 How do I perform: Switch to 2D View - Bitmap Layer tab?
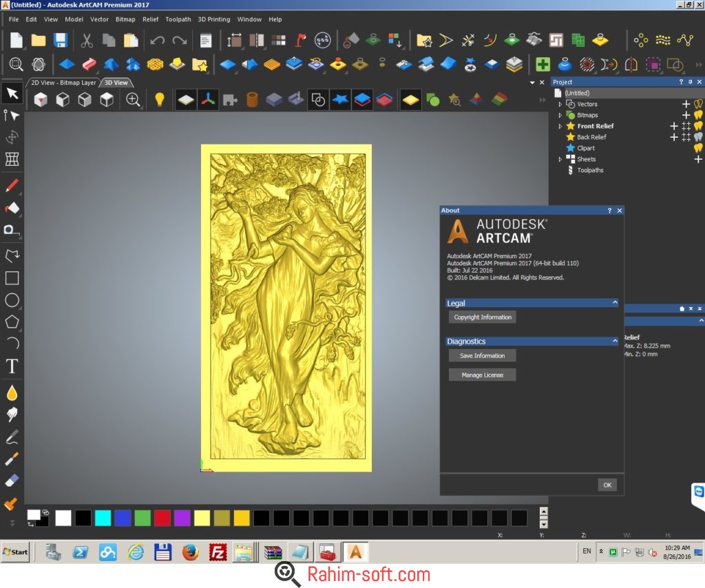63,83
